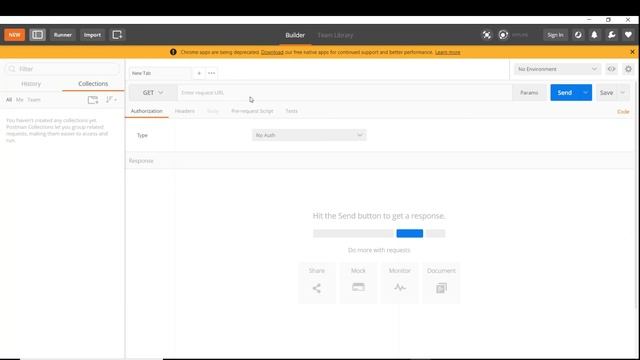Select the Authorization request tab
The width and height of the screenshot is (640, 360).
(147, 111)
